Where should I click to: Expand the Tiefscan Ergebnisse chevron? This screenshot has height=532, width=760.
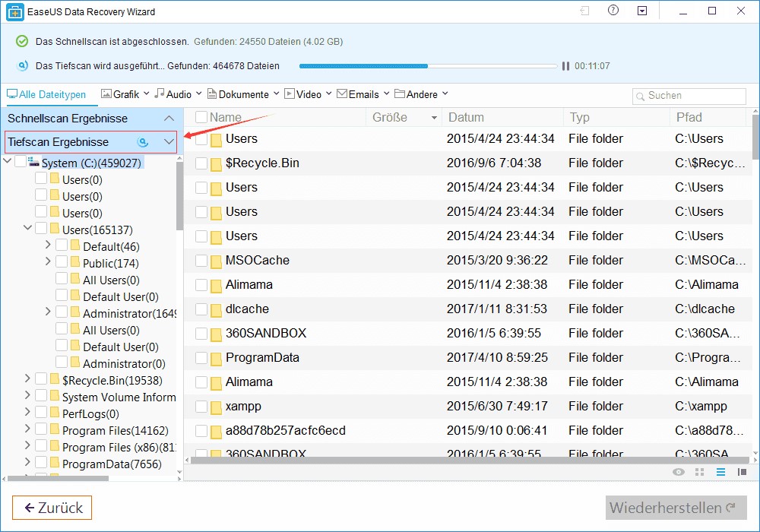tap(169, 142)
